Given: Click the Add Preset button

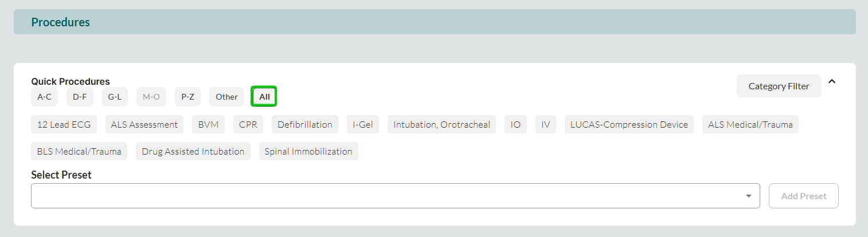Looking at the screenshot, I should [803, 196].
